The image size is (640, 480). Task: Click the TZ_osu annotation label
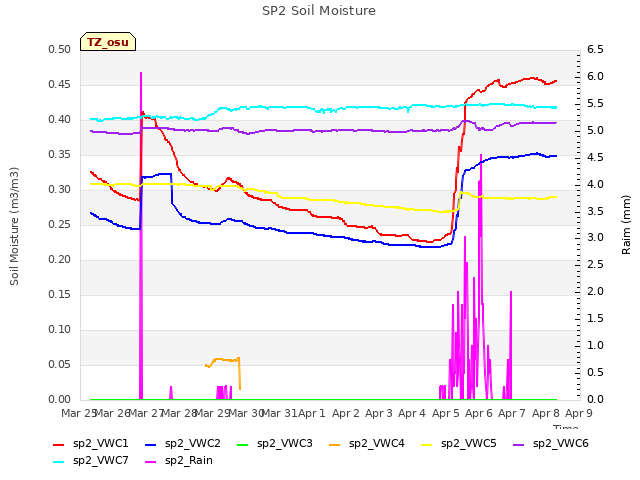(x=108, y=42)
